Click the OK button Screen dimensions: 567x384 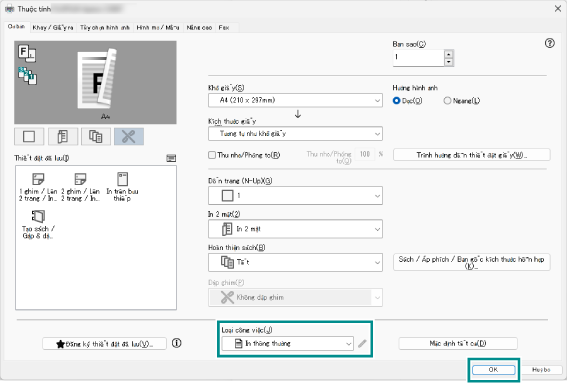point(494,370)
